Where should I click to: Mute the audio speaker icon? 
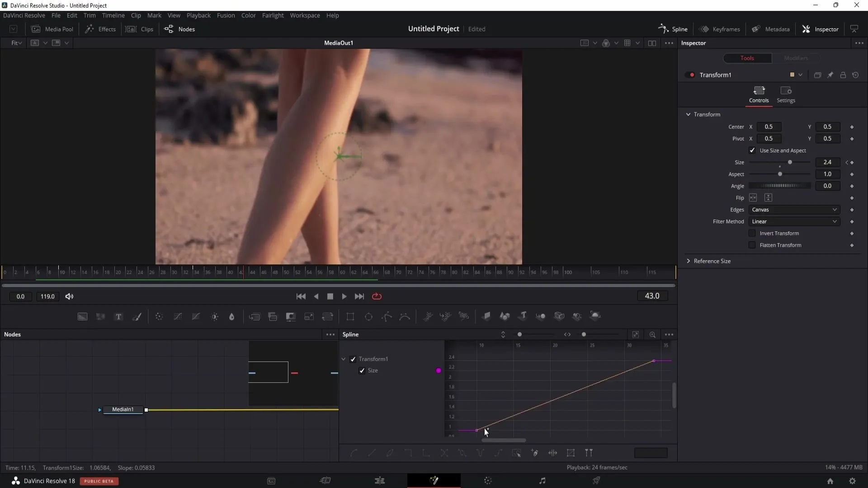coord(69,296)
